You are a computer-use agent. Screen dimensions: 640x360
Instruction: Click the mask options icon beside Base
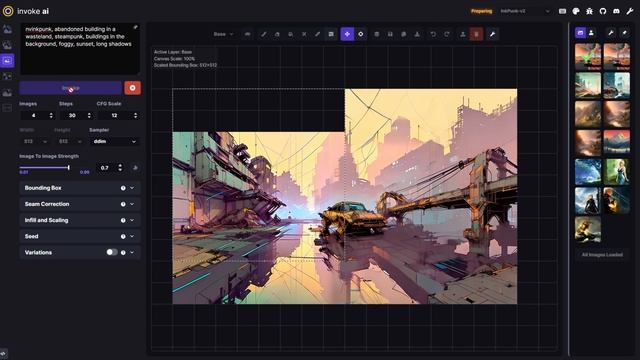(x=247, y=34)
